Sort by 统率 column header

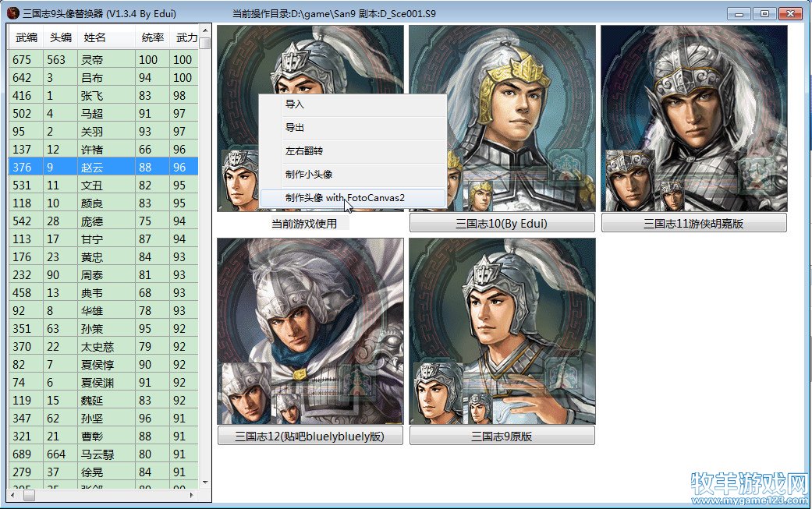pyautogui.click(x=152, y=37)
